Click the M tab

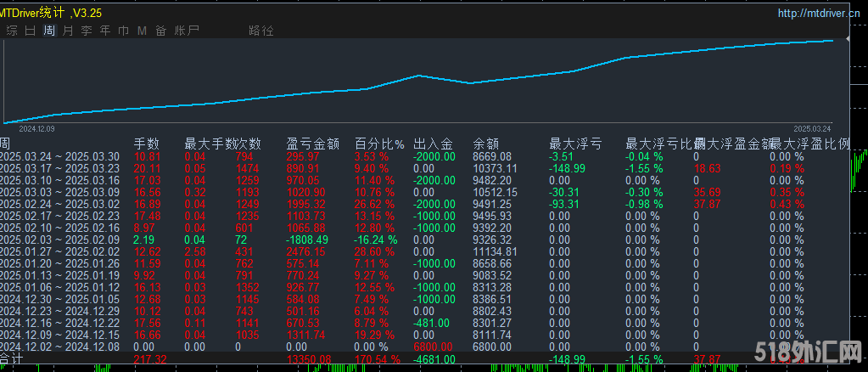coord(142,31)
